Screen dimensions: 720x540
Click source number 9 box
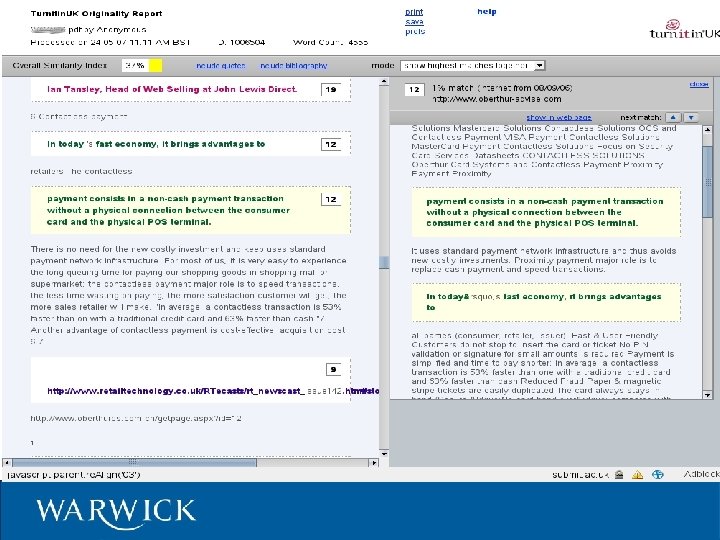point(334,369)
